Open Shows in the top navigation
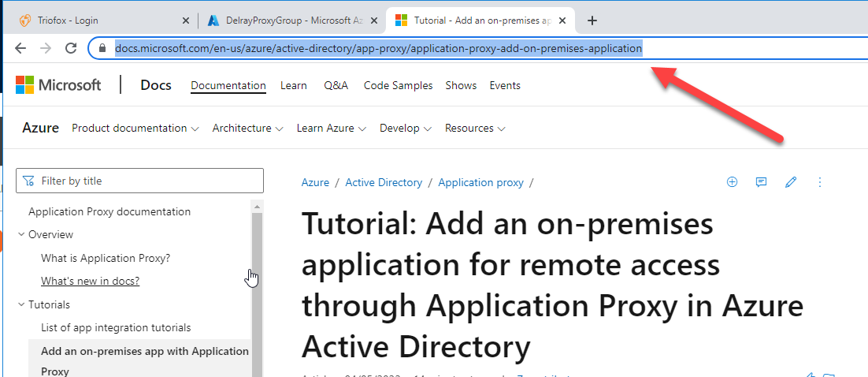 461,85
